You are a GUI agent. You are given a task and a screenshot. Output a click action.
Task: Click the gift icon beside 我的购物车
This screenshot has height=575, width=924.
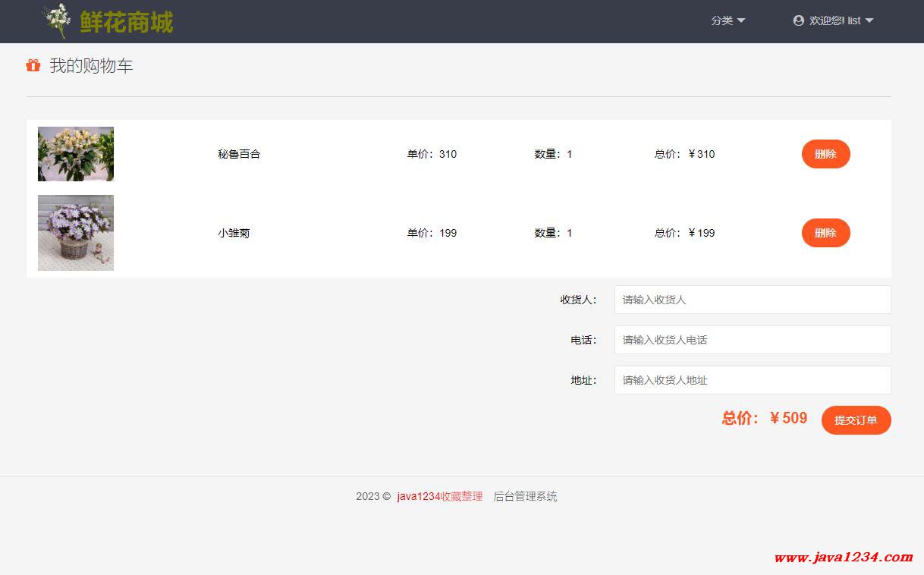tap(33, 65)
